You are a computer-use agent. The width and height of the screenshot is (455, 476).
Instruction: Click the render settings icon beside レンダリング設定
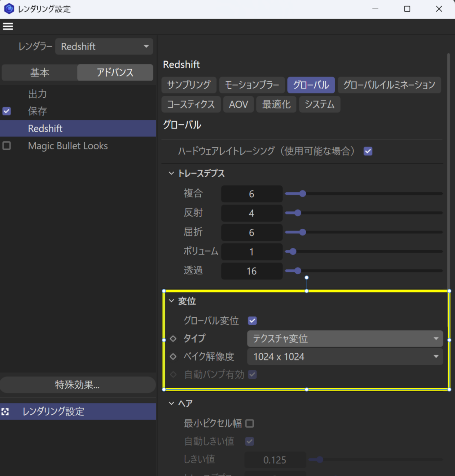coord(5,412)
